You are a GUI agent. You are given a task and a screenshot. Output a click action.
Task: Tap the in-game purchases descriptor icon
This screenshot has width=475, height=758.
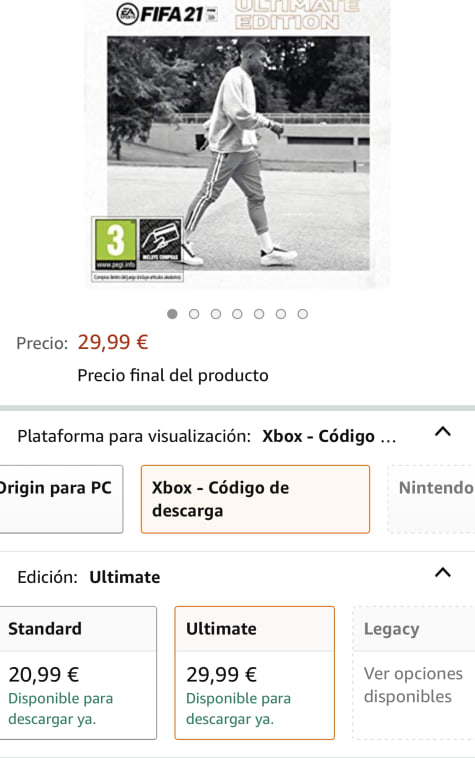click(x=160, y=240)
